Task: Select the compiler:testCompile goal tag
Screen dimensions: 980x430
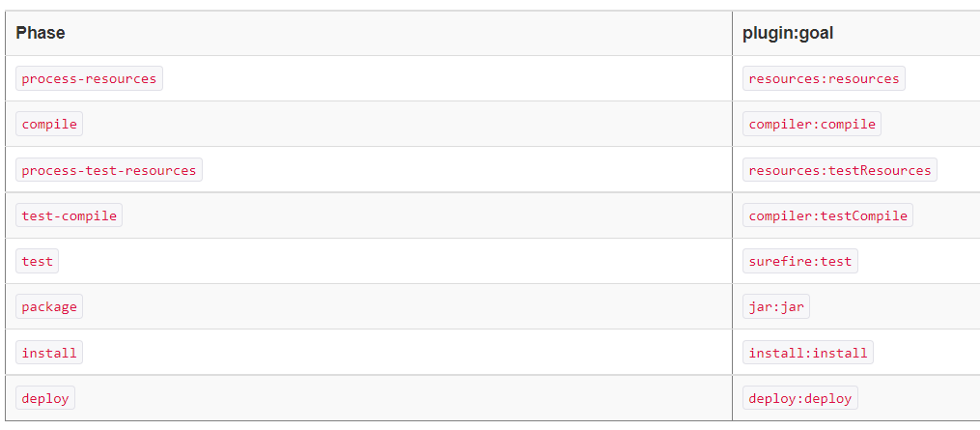Action: [827, 215]
